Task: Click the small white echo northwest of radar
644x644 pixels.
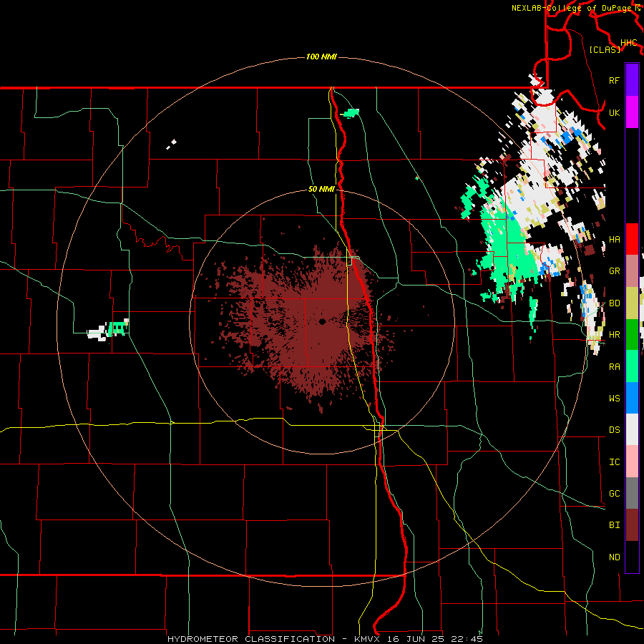Action: (x=171, y=144)
